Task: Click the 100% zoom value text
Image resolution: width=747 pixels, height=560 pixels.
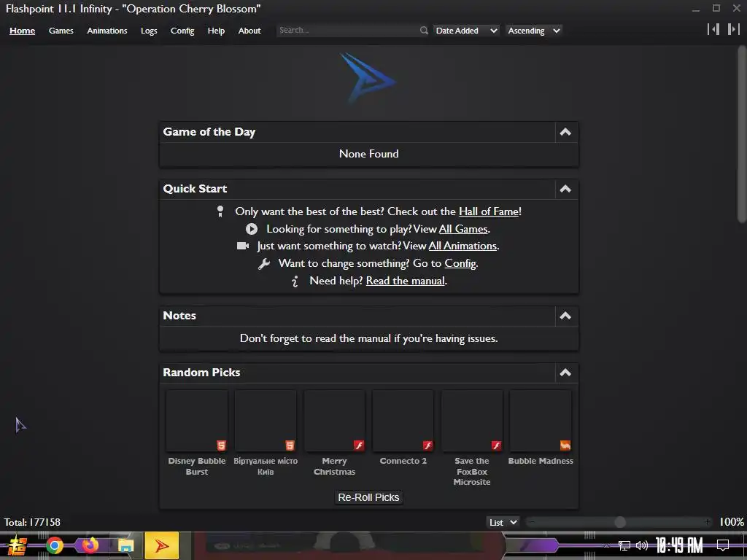Action: pos(731,522)
